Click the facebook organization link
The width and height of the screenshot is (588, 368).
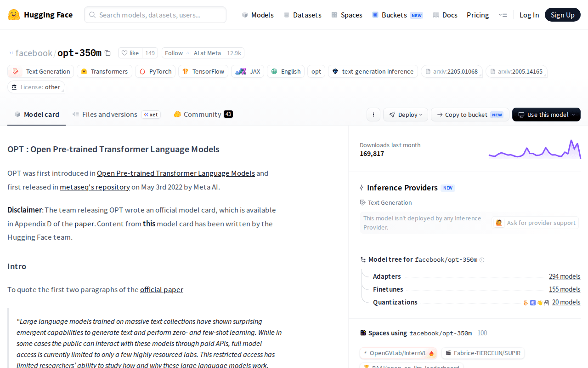coord(34,53)
